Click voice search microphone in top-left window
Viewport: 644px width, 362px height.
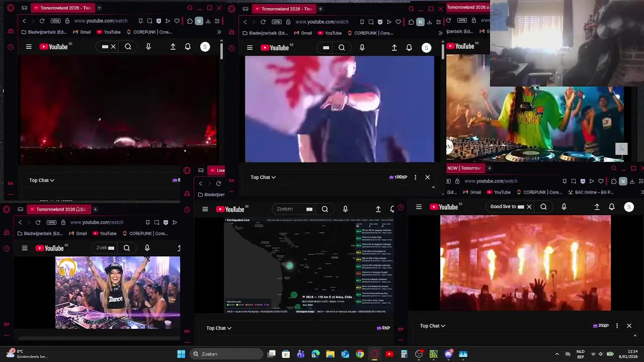[x=148, y=47]
